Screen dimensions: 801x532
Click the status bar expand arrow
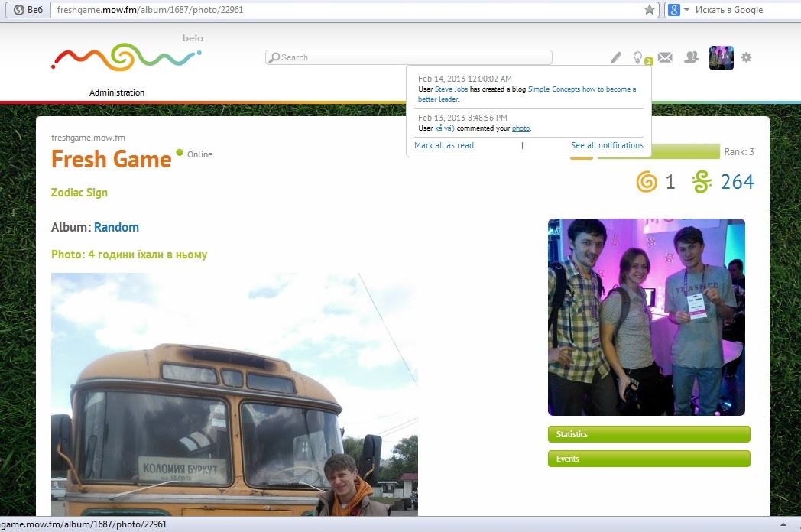click(783, 524)
